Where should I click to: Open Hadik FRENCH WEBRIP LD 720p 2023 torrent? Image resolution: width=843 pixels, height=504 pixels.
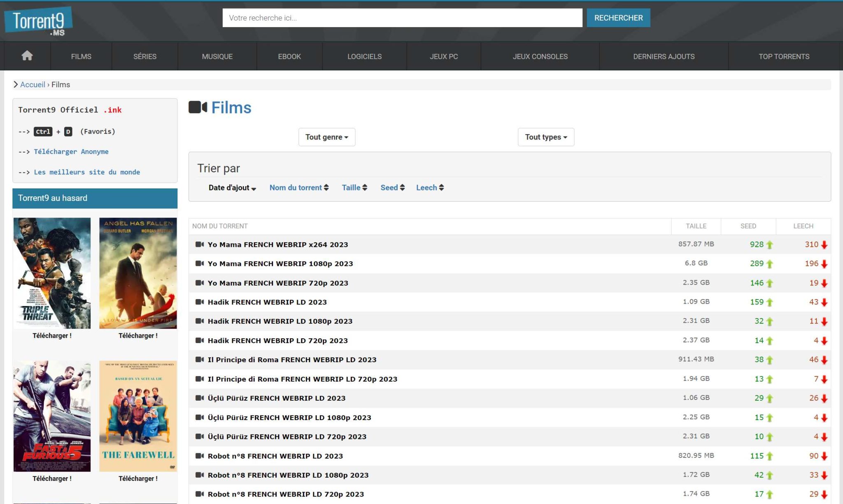coord(278,340)
